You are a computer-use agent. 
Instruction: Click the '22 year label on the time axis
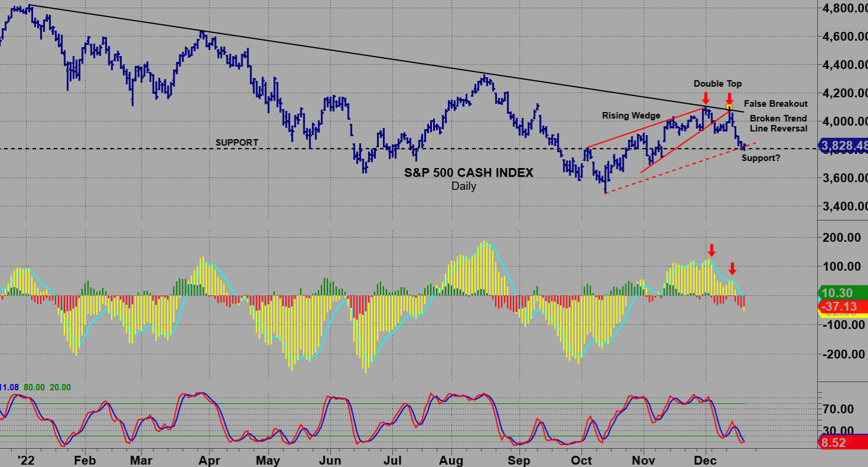click(x=25, y=459)
